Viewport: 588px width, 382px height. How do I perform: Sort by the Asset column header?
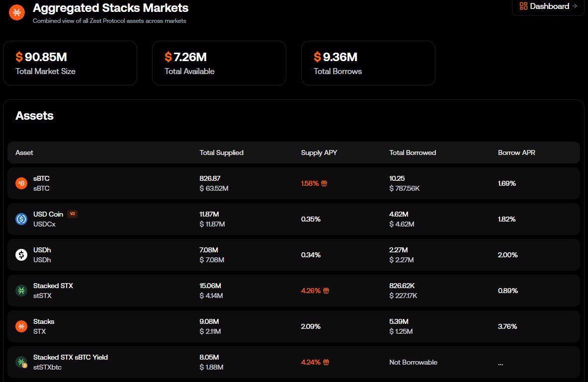tap(24, 153)
